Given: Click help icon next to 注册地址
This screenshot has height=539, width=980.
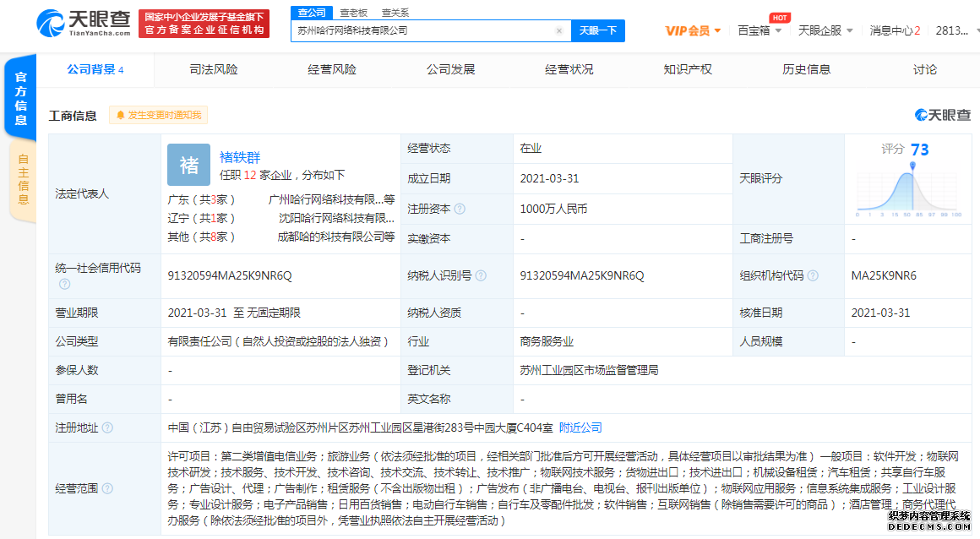Looking at the screenshot, I should [107, 427].
